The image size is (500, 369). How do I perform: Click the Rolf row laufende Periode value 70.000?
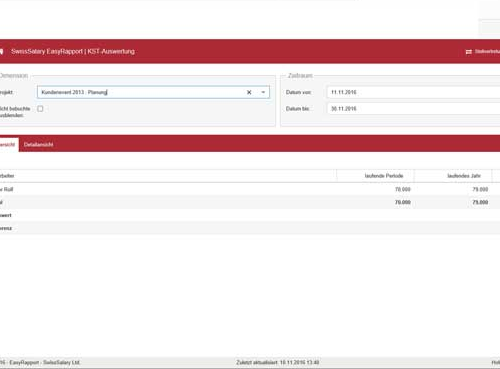(403, 189)
